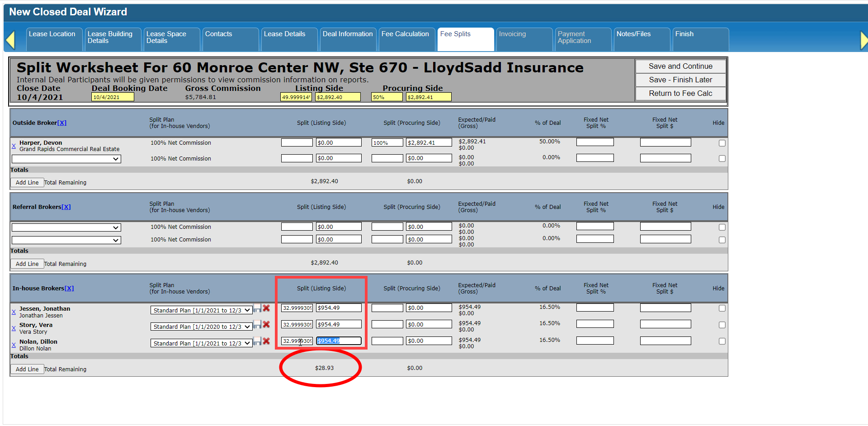Toggle the Hide checkbox for Jonathan Jessen
This screenshot has width=868, height=426.
point(722,308)
